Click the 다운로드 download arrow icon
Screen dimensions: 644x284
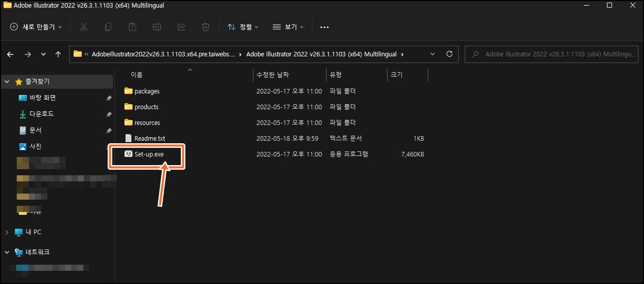point(23,114)
